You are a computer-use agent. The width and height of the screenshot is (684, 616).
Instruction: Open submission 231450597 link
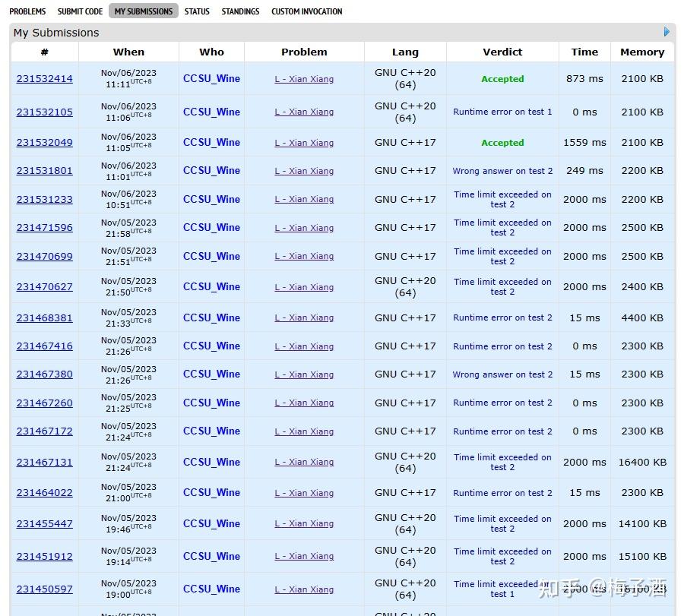45,589
